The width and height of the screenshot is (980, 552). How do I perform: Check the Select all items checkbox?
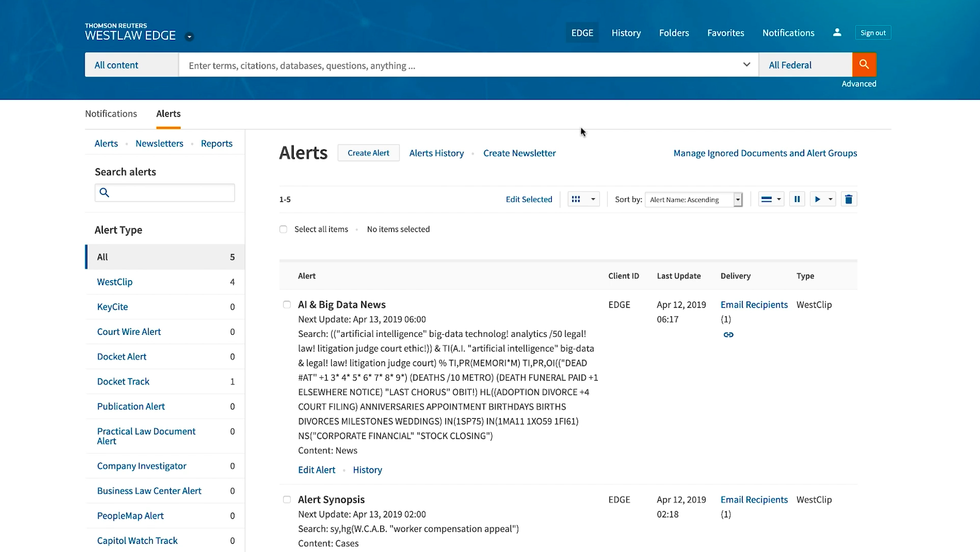284,229
